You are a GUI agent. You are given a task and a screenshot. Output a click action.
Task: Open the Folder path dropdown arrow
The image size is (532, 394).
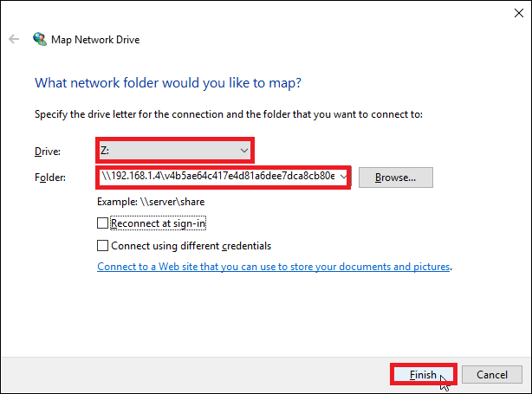point(345,177)
